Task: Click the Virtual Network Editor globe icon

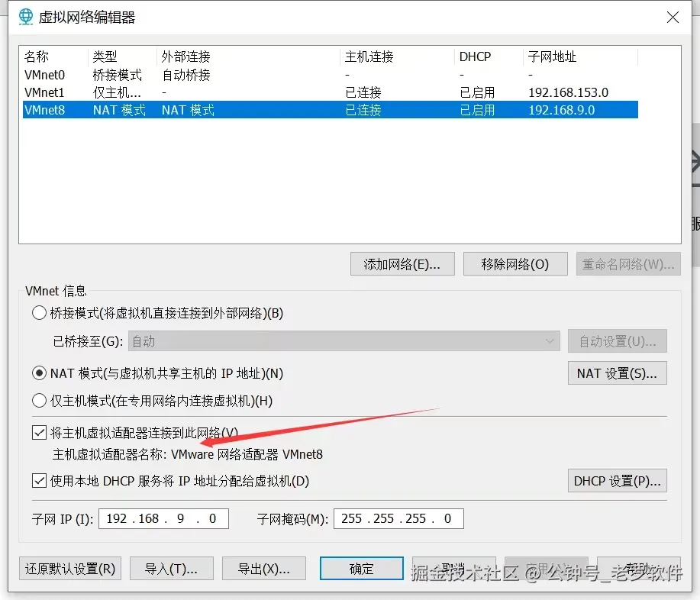Action: (x=26, y=17)
